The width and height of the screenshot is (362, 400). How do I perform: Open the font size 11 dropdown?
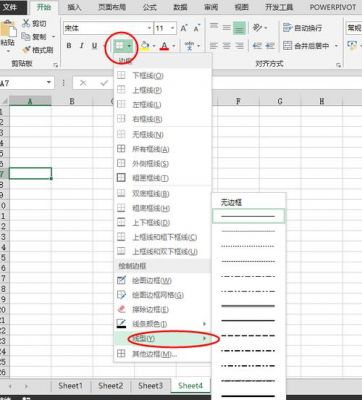[x=172, y=28]
